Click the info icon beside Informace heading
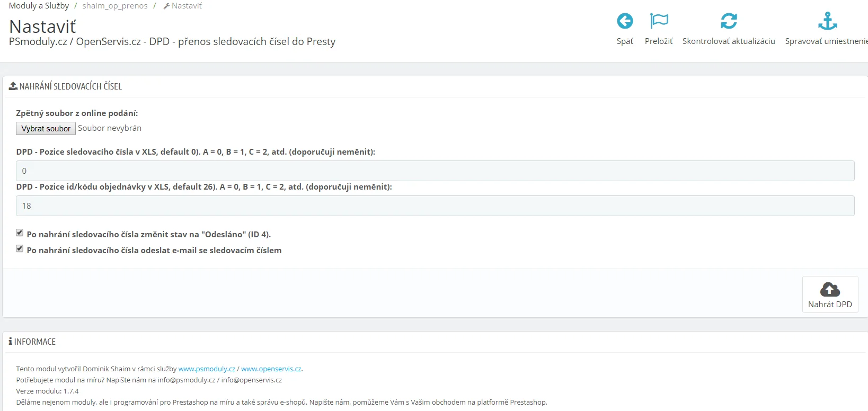Image resolution: width=868 pixels, height=411 pixels. (10, 342)
